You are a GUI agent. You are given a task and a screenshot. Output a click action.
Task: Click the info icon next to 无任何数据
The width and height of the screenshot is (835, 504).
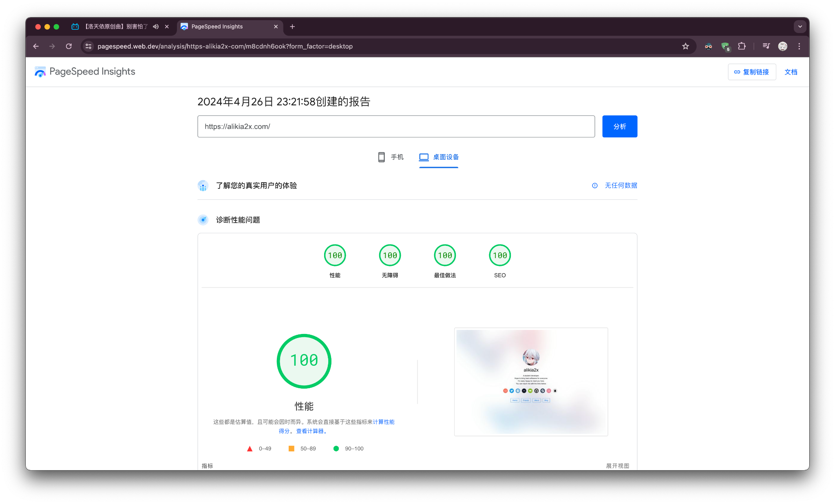[x=594, y=186]
